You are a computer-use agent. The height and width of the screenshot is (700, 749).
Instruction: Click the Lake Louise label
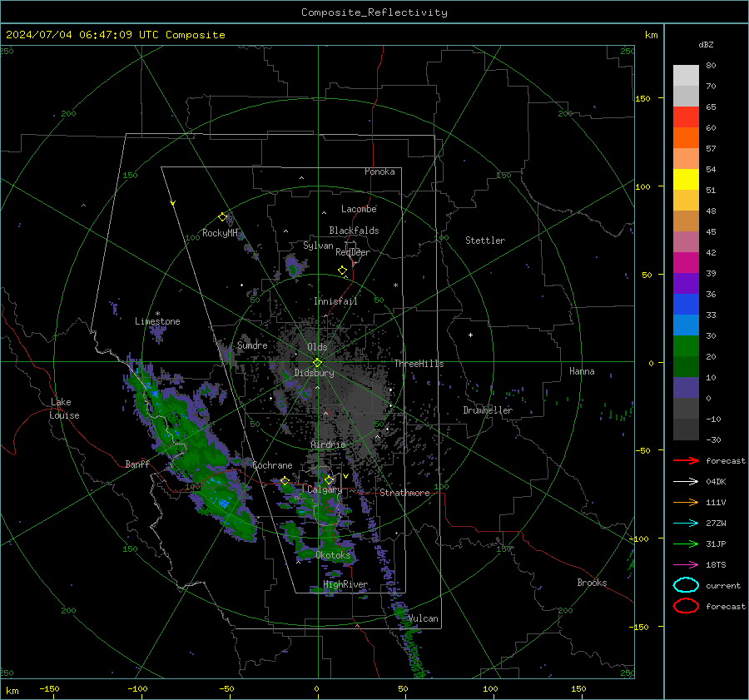pos(65,409)
